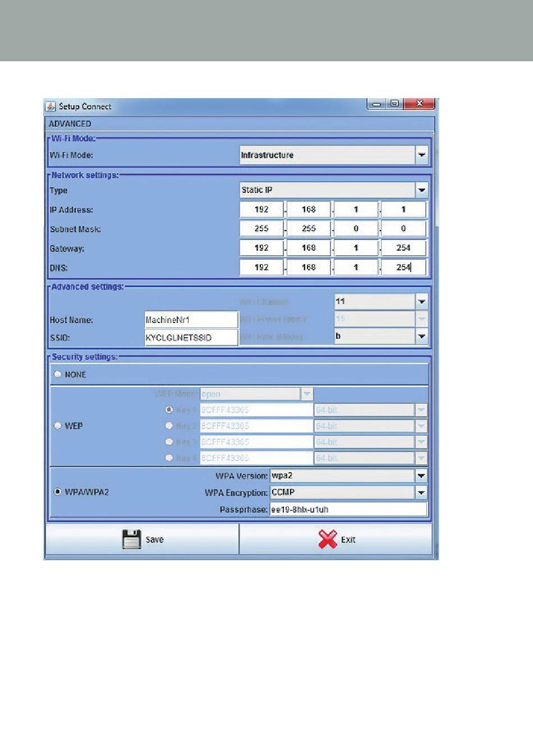This screenshot has height=756, width=533.
Task: Click the SSID field KYCLGLNETSSID
Action: 191,338
